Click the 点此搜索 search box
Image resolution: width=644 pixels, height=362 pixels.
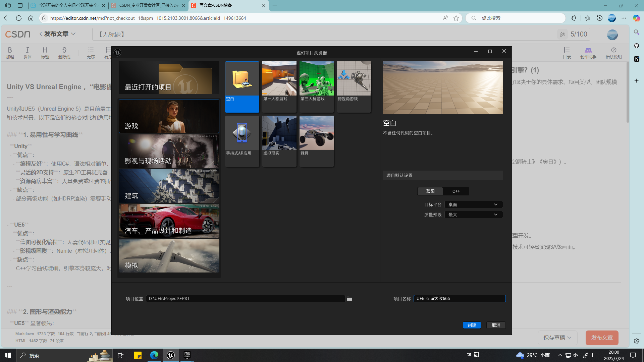tap(516, 18)
